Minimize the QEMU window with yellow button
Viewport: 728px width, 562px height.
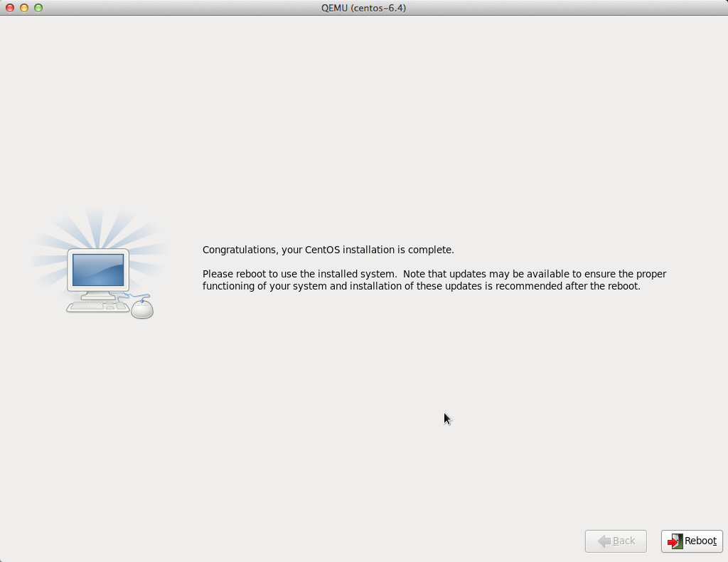click(x=24, y=8)
